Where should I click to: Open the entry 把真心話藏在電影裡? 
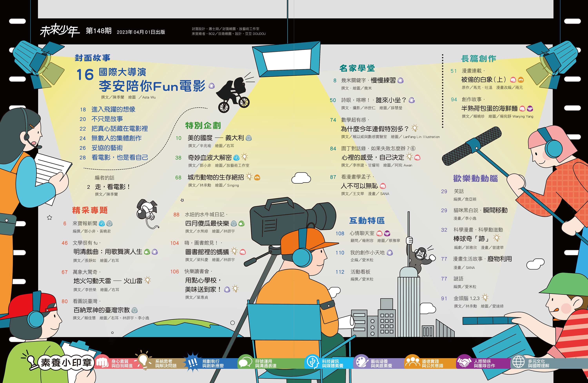pyautogui.click(x=120, y=129)
